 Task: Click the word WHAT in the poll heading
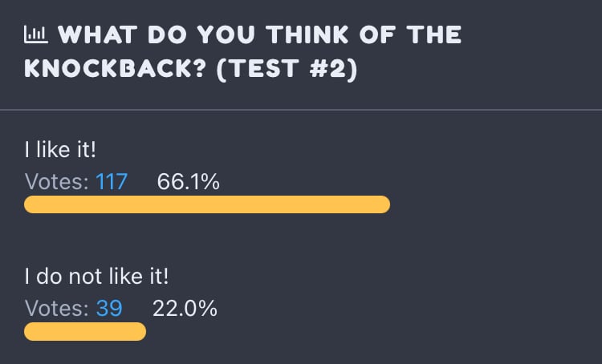pyautogui.click(x=97, y=35)
